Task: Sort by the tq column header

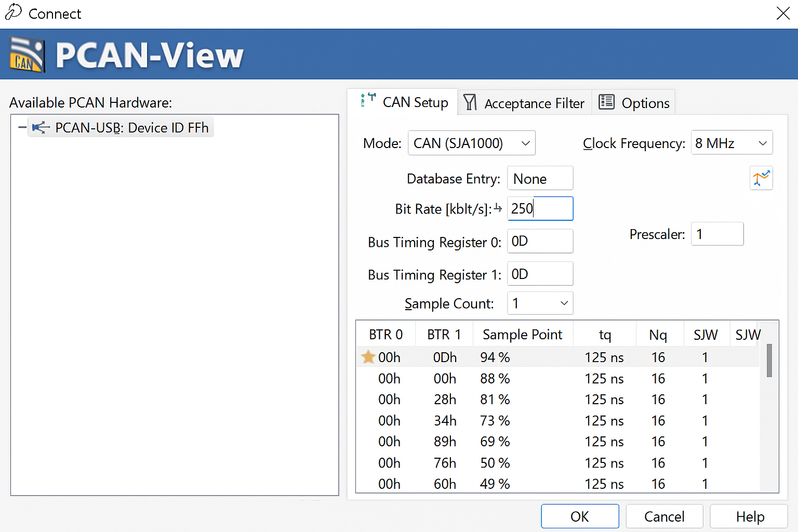Action: point(605,334)
